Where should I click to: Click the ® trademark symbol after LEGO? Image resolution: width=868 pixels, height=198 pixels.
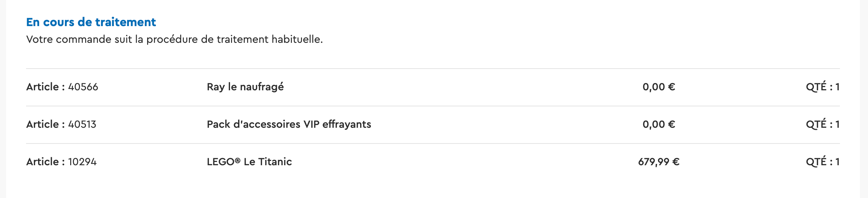(x=237, y=160)
